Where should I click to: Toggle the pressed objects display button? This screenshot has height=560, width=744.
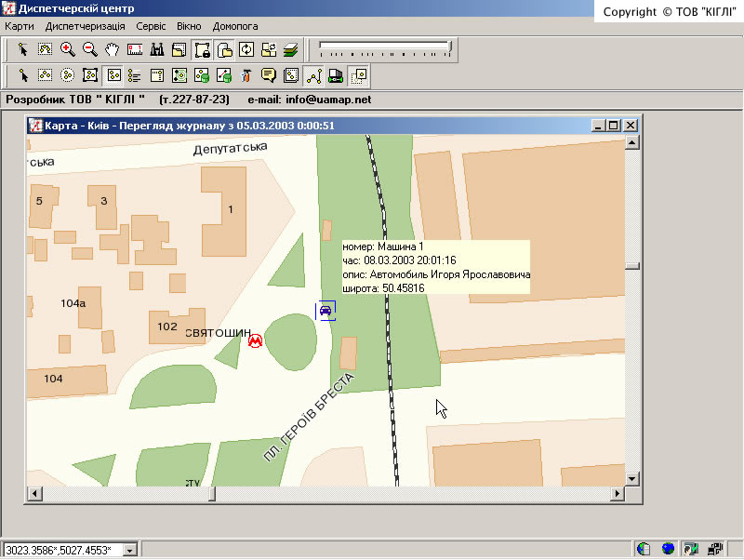[x=113, y=75]
